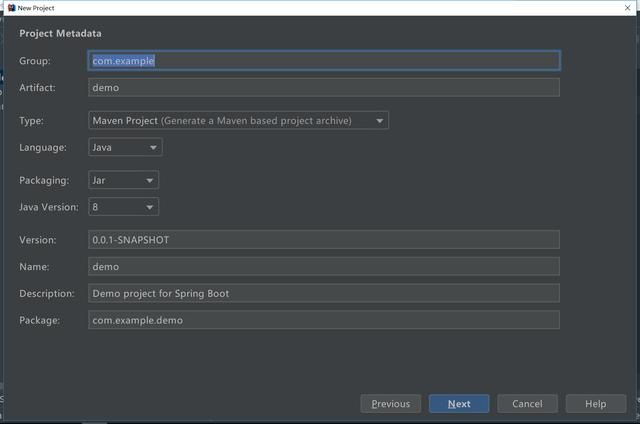The width and height of the screenshot is (640, 424).
Task: Click the Group input field
Action: (x=324, y=61)
